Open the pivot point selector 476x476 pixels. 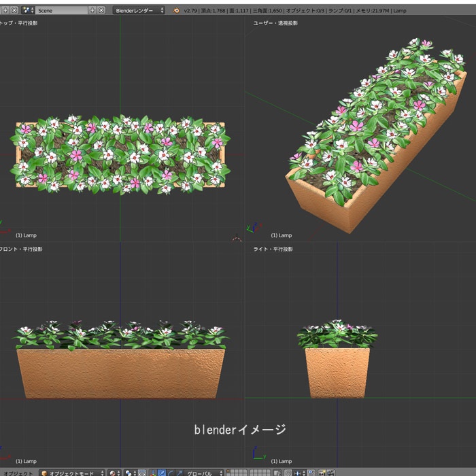pyautogui.click(x=130, y=473)
